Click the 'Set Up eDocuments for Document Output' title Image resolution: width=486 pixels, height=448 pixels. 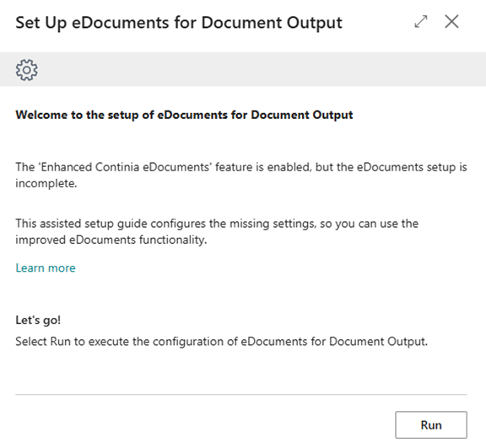click(179, 23)
